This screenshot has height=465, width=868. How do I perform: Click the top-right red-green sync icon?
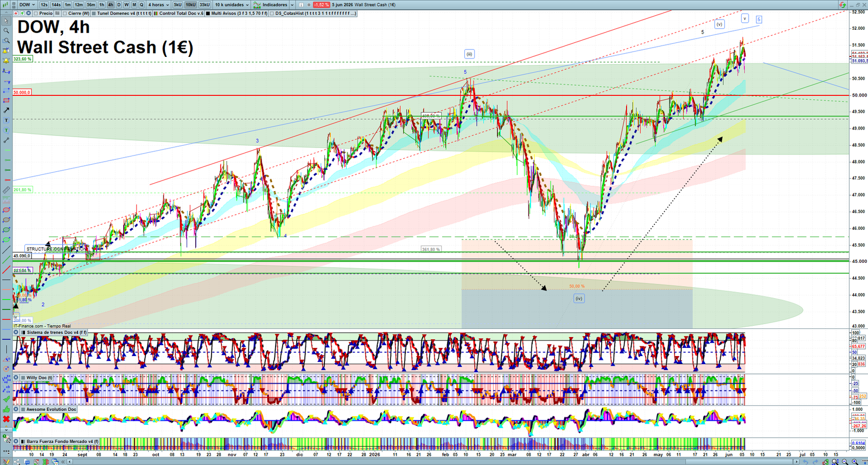[843, 4]
